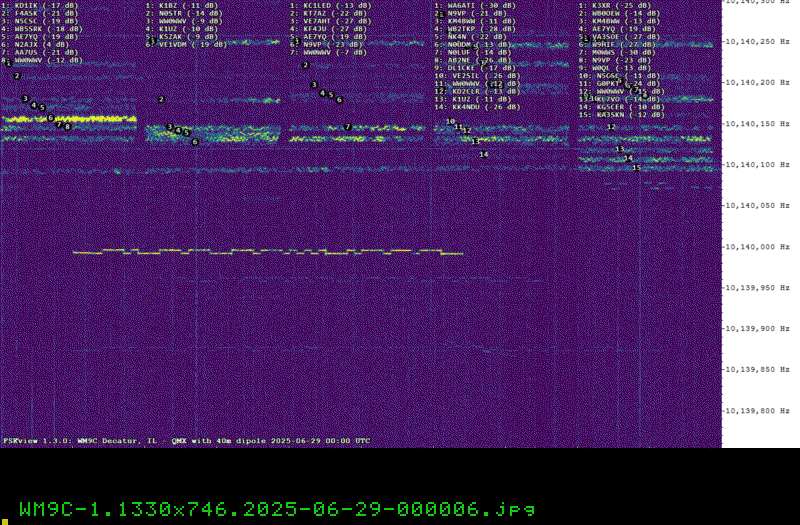Click the K1UZ (-11 dB) entry
This screenshot has width=800, height=525.
473,99
